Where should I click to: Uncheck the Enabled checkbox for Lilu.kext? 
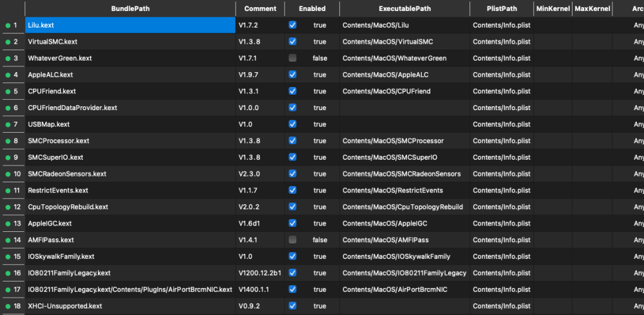[x=292, y=25]
